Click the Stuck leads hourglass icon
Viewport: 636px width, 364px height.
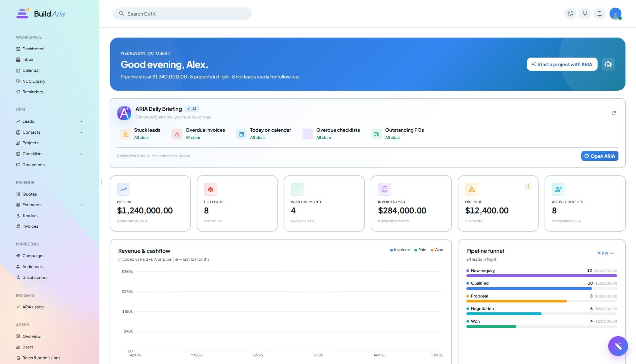coord(126,134)
